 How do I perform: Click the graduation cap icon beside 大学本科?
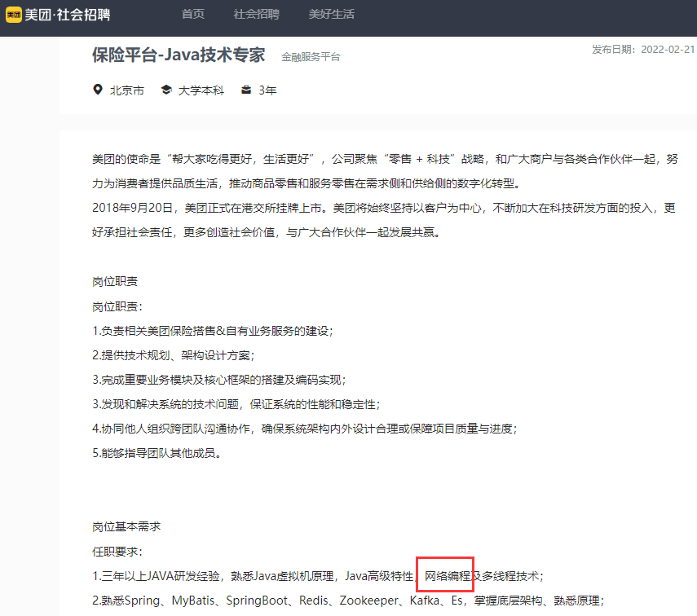[x=166, y=90]
